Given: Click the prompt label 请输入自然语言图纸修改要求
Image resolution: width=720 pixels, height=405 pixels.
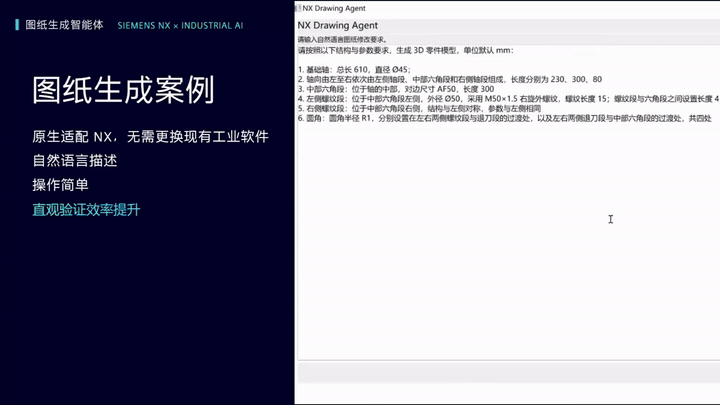Looking at the screenshot, I should (342, 39).
